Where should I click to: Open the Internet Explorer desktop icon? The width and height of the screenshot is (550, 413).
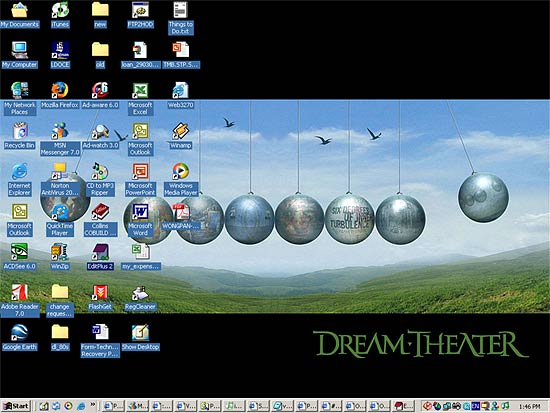[19, 179]
